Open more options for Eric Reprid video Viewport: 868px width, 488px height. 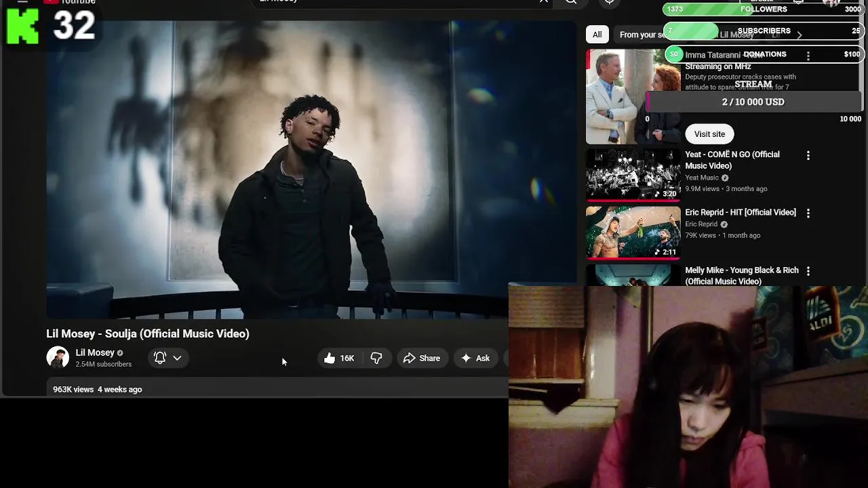(x=808, y=213)
